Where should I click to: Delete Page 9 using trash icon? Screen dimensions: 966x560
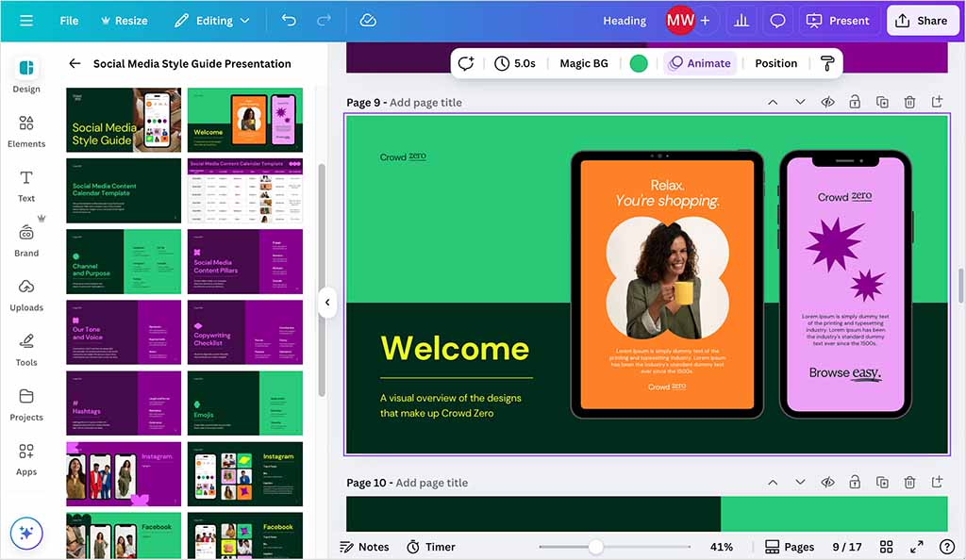pos(909,102)
